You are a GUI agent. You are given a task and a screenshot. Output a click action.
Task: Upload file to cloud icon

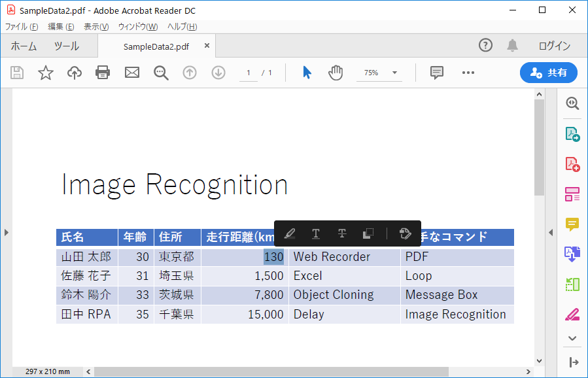[75, 73]
